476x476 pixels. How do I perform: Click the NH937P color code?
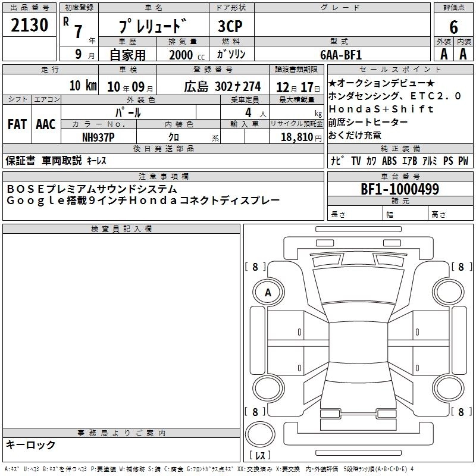98,137
